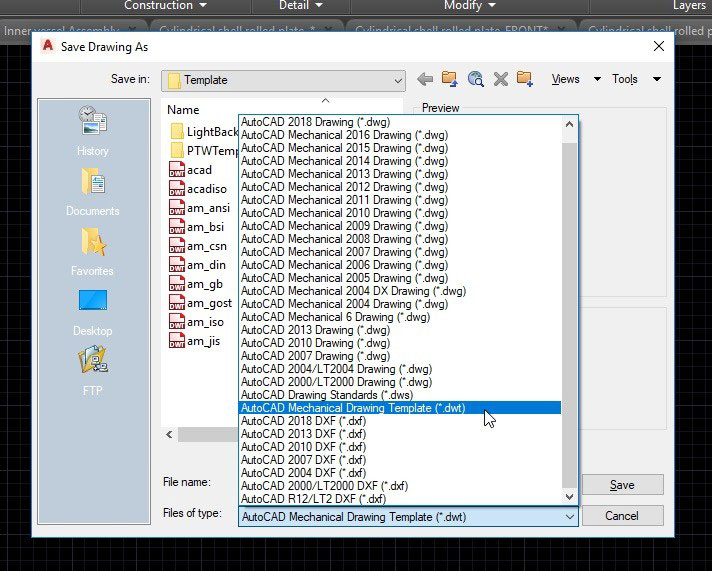The width and height of the screenshot is (712, 571).
Task: Open the FTP location in sidebar
Action: [x=93, y=371]
